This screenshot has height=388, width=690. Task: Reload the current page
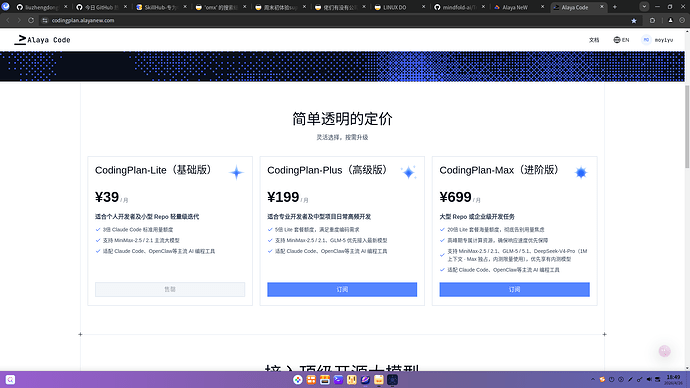point(31,20)
